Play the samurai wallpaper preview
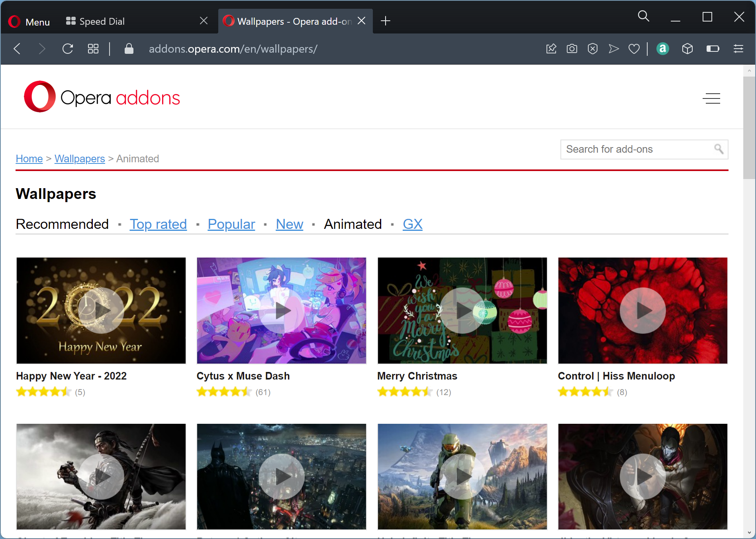Screen dimensions: 756x539 click(x=101, y=476)
